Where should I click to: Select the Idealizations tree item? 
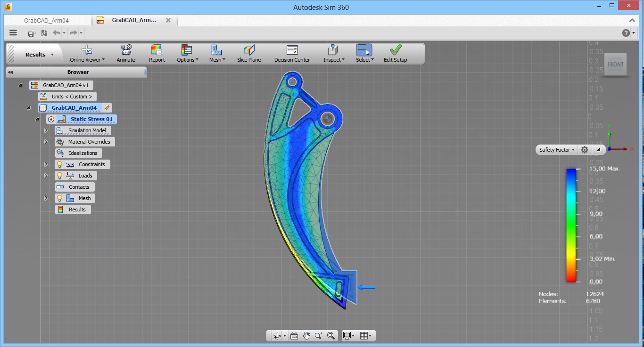click(x=78, y=153)
